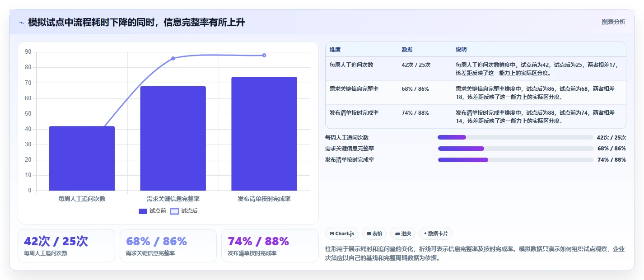
Task: Click the 68% / 86% table data cell
Action: pyautogui.click(x=415, y=89)
